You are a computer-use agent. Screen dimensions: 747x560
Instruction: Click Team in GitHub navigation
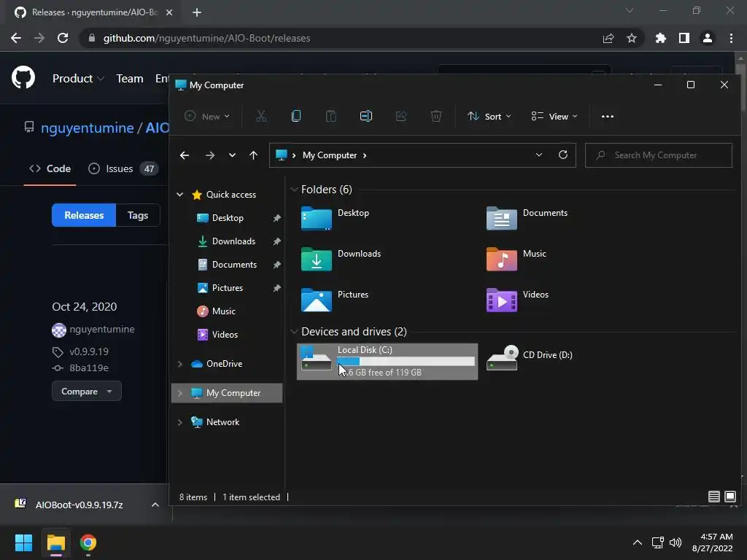click(130, 79)
